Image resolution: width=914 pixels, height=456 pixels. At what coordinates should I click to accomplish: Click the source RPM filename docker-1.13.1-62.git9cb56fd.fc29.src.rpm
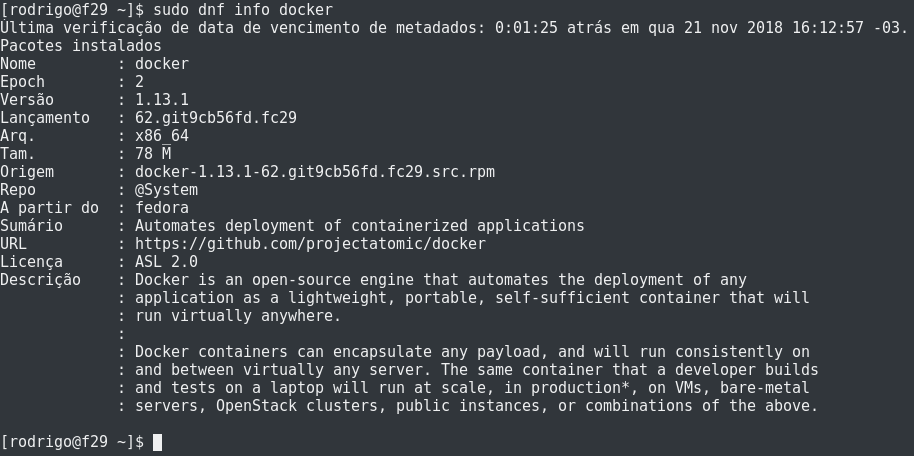(315, 172)
